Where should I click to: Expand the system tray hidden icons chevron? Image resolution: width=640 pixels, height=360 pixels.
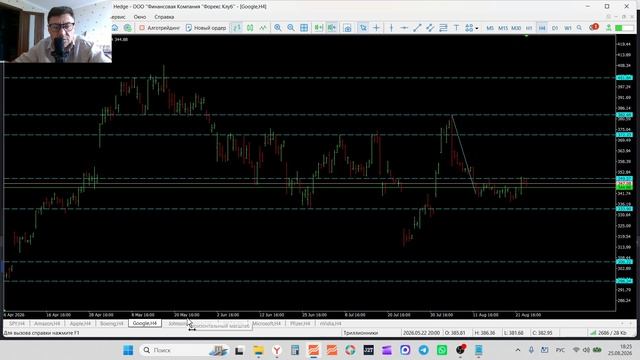pos(518,350)
